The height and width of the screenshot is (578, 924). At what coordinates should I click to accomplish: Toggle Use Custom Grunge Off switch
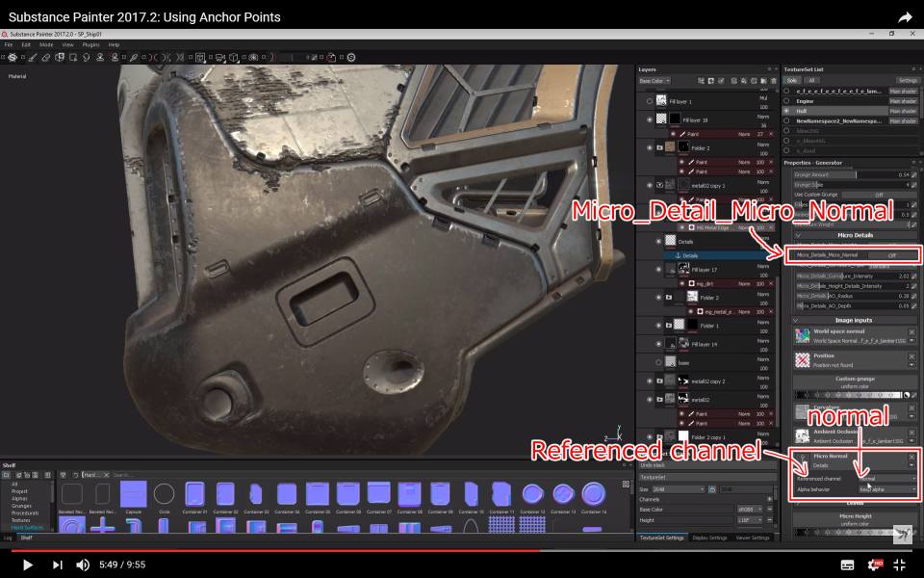coord(878,195)
